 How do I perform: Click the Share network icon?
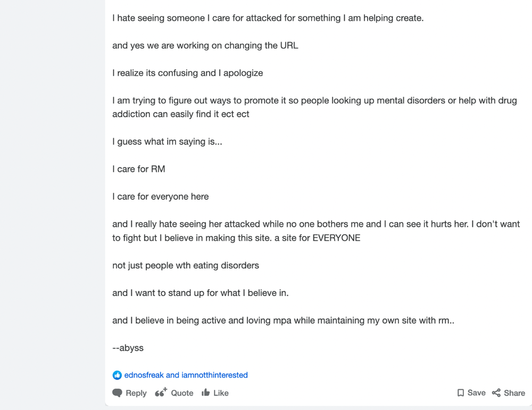point(496,393)
